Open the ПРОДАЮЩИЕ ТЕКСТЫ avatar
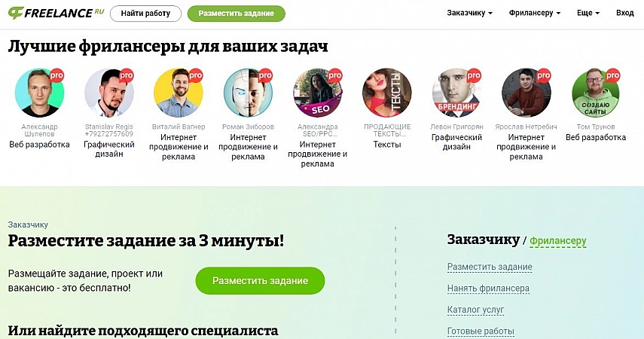This screenshot has width=644, height=339. click(x=387, y=93)
